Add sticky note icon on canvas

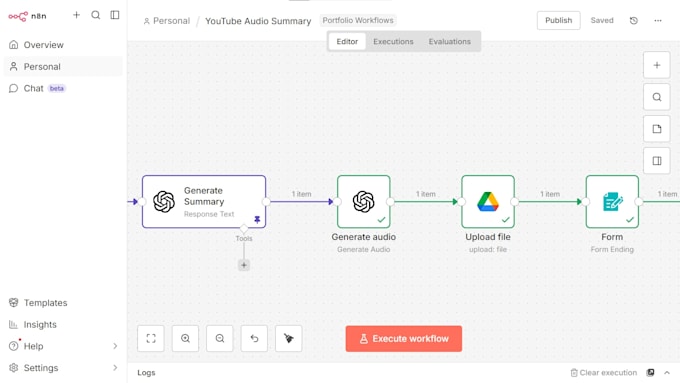(657, 129)
